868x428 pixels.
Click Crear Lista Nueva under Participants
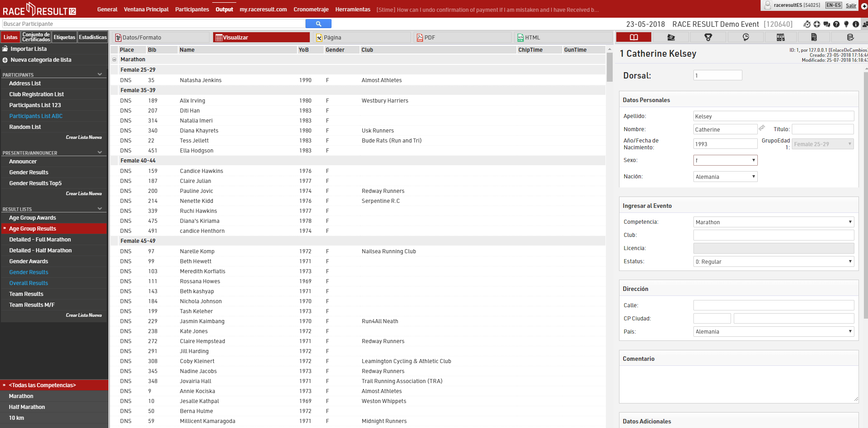pyautogui.click(x=83, y=137)
